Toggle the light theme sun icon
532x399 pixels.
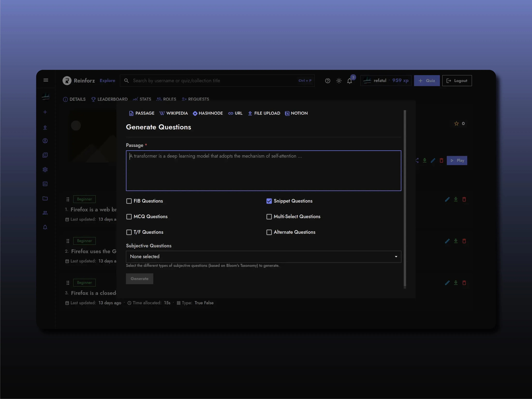pyautogui.click(x=339, y=81)
